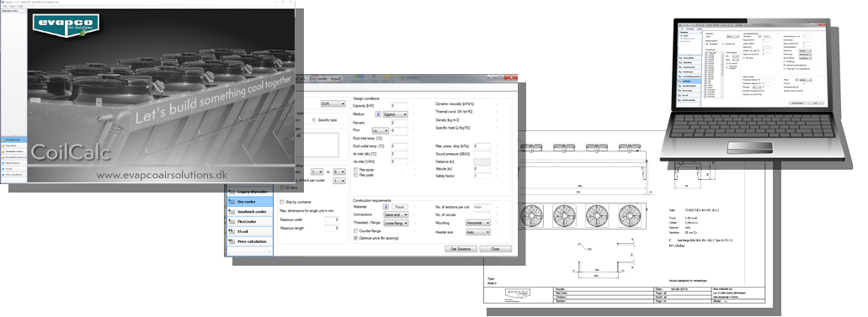Viewport: 868px width, 317px height.
Task: Click the Sound pressure input field
Action: click(x=482, y=154)
